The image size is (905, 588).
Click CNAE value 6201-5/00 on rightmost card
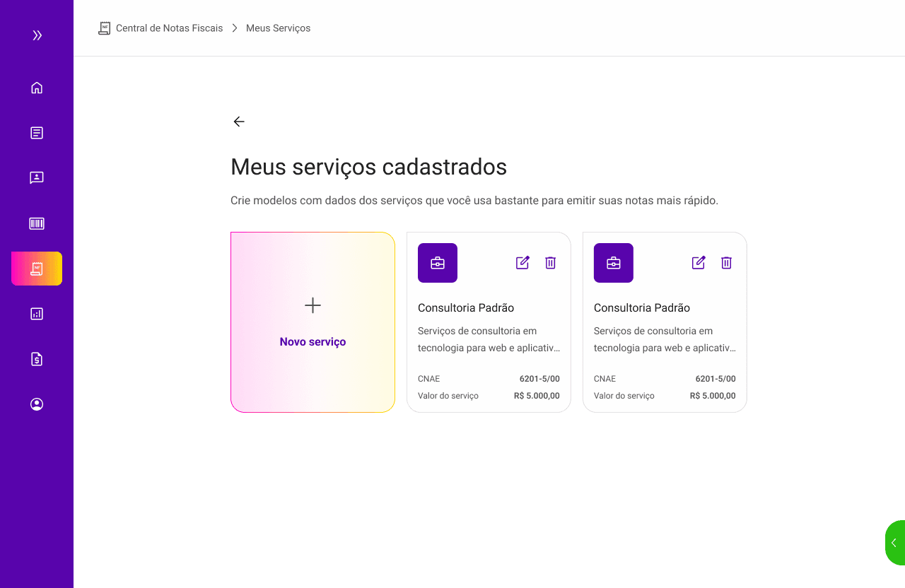click(x=716, y=379)
